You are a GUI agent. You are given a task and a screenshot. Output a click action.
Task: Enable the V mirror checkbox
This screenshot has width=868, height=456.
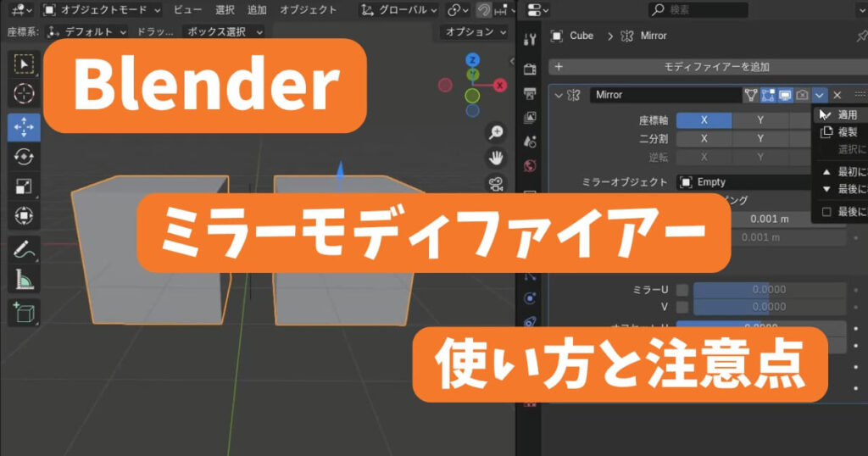(682, 307)
